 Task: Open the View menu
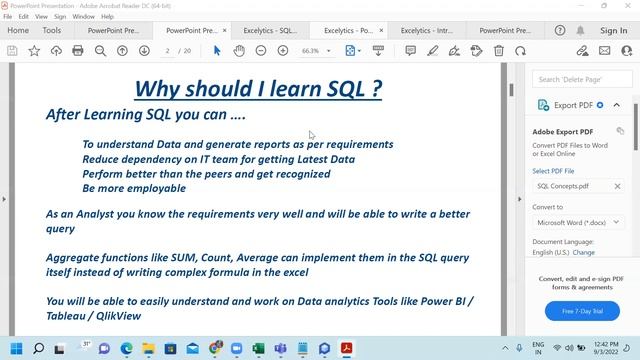point(41,17)
